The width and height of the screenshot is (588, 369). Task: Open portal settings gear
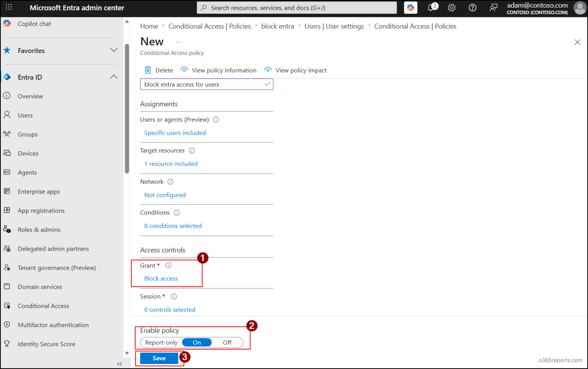(x=452, y=8)
